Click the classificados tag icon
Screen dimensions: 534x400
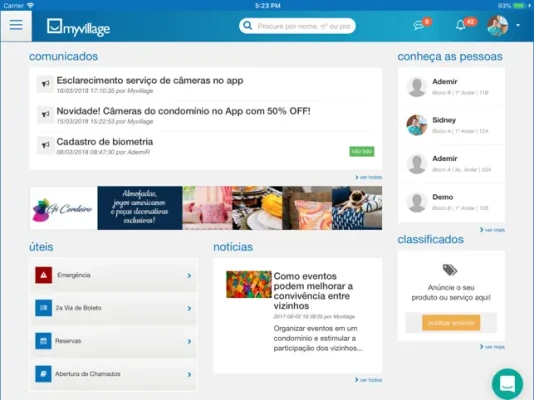[450, 270]
